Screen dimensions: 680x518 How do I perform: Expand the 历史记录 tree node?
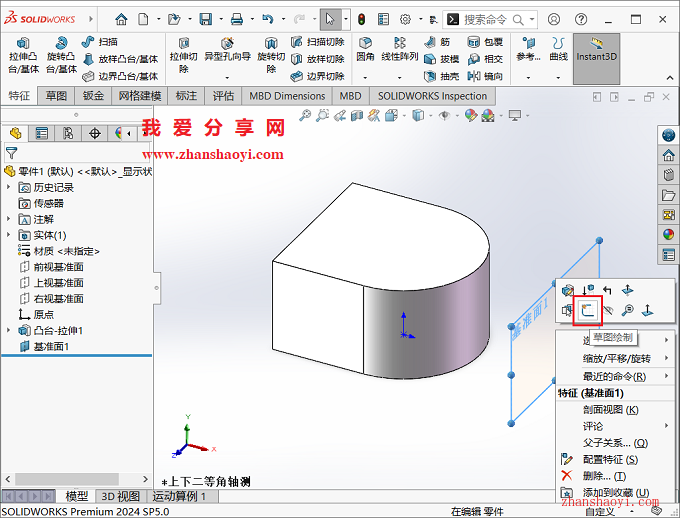[x=10, y=187]
